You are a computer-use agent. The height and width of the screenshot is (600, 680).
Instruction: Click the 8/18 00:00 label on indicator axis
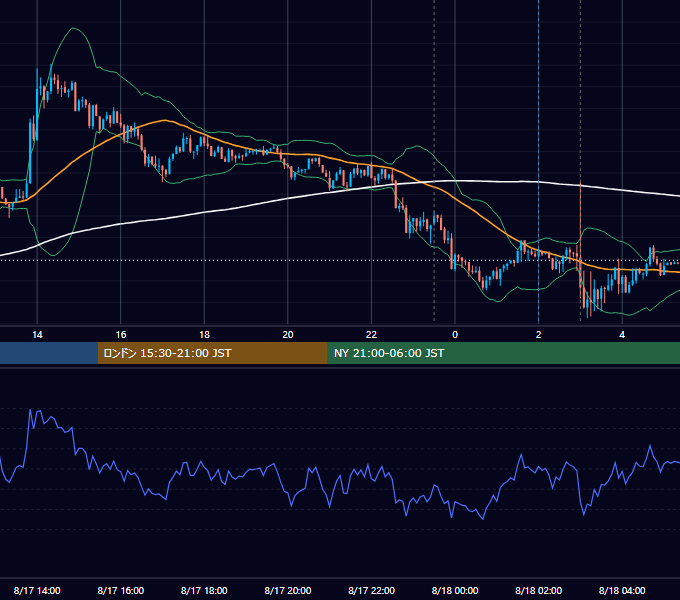click(x=455, y=590)
